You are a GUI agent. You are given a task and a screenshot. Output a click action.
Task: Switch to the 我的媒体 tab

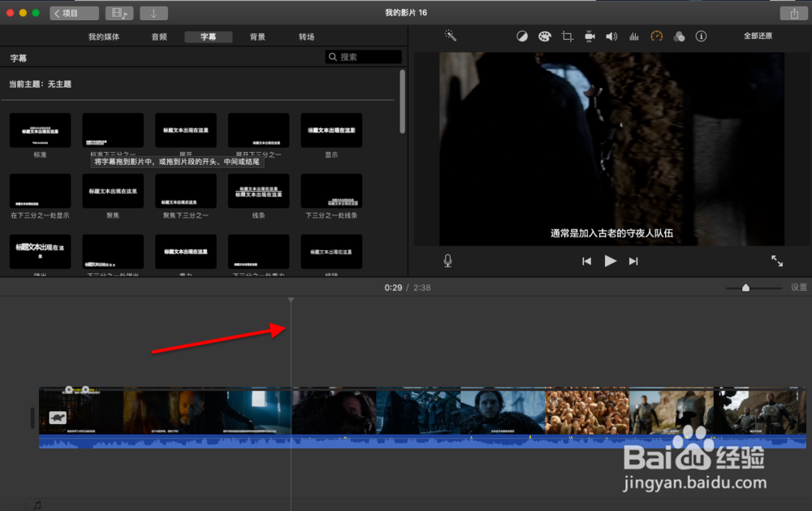click(x=104, y=37)
